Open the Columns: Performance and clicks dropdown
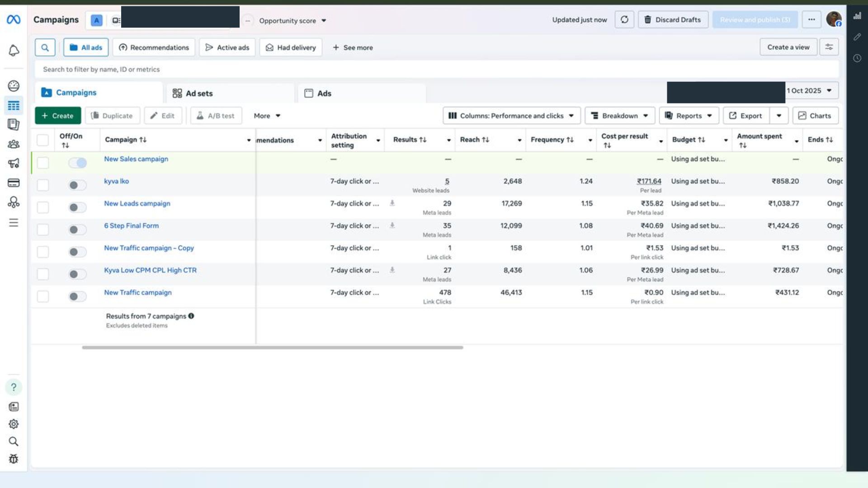The height and width of the screenshot is (488, 868). coord(512,116)
